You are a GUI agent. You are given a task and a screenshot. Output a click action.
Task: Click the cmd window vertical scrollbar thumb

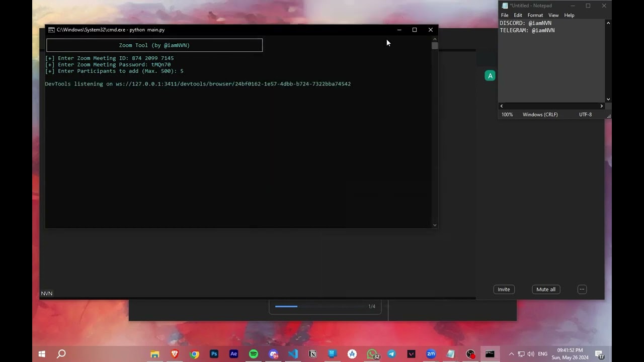pos(435,46)
